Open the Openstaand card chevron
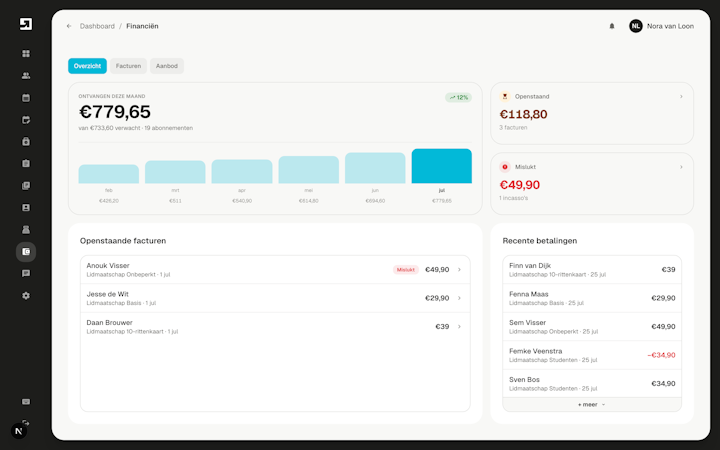Screen dimensions: 720x450 click(681, 96)
